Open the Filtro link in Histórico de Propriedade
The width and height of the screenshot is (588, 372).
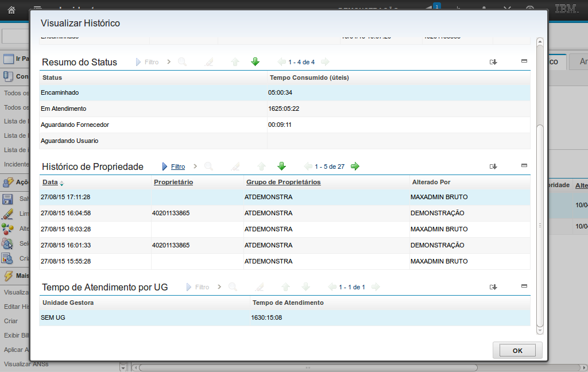178,166
